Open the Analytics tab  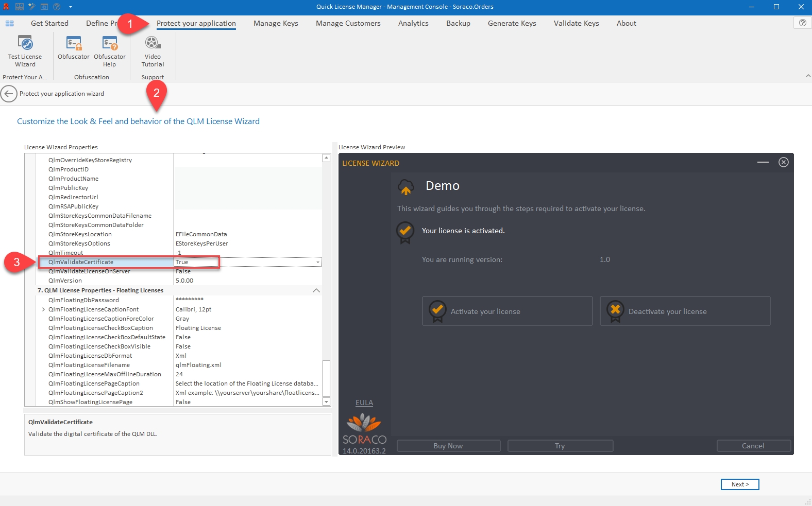413,23
